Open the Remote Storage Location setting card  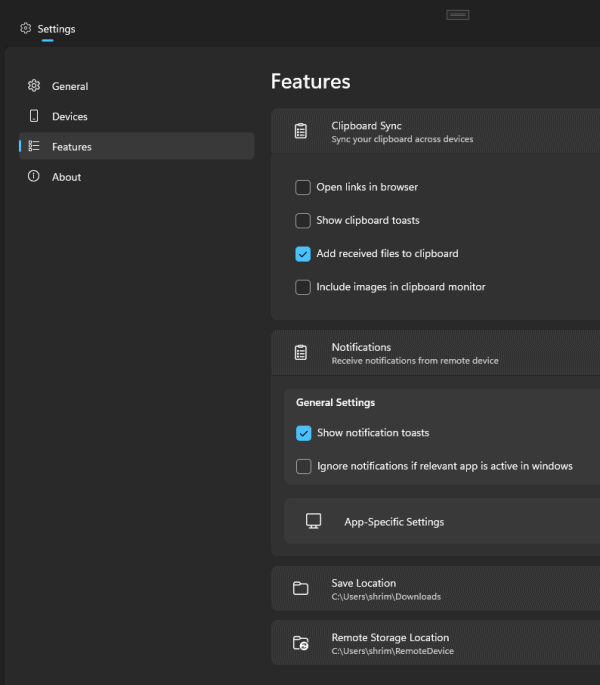pyautogui.click(x=436, y=643)
